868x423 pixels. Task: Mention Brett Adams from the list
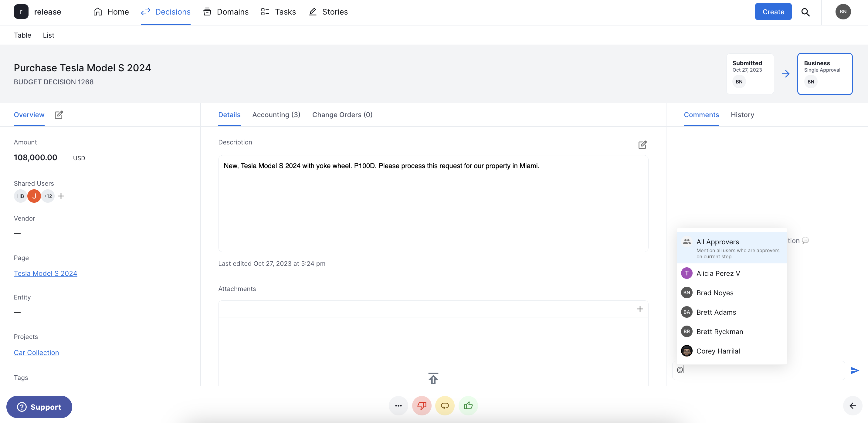point(731,312)
